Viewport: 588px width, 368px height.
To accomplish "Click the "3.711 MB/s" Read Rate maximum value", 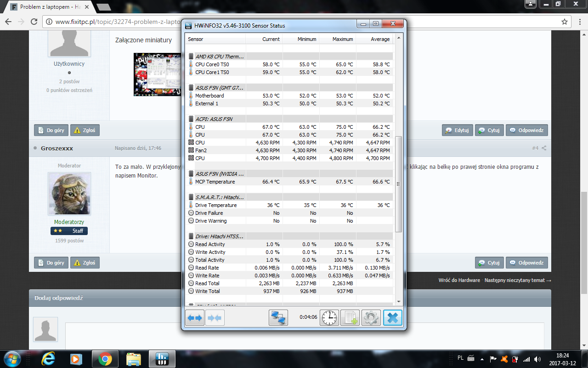I will pyautogui.click(x=340, y=268).
